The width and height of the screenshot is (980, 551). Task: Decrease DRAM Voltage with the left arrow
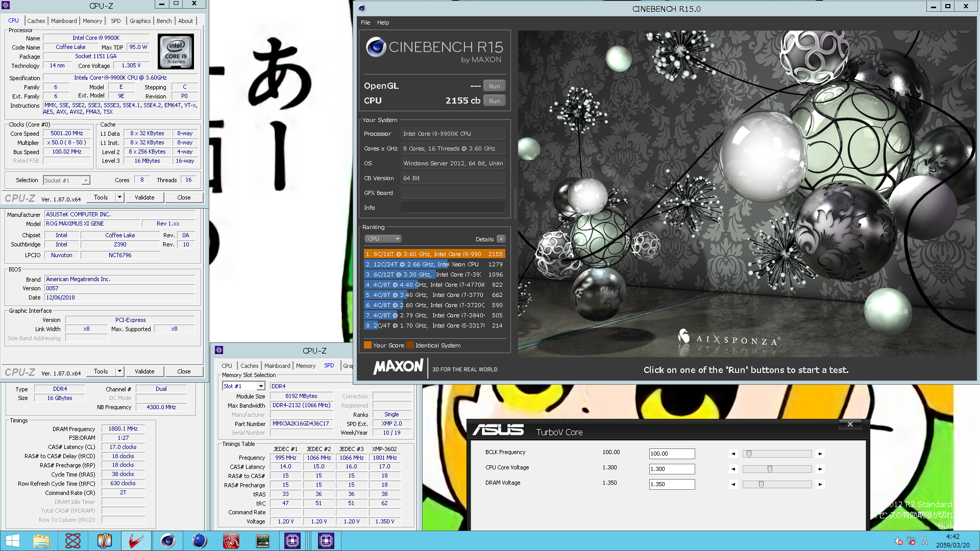(733, 484)
